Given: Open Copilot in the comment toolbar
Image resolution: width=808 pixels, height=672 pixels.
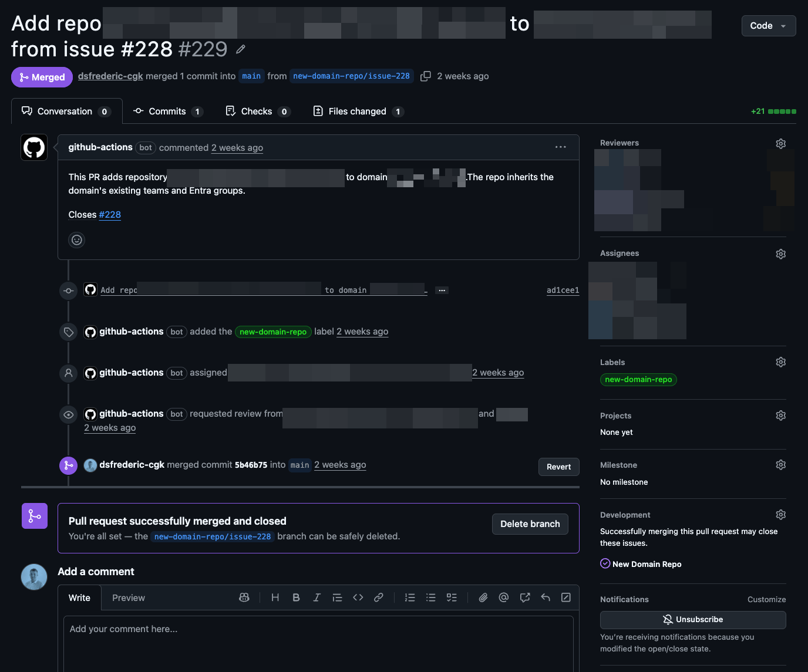Looking at the screenshot, I should [244, 597].
